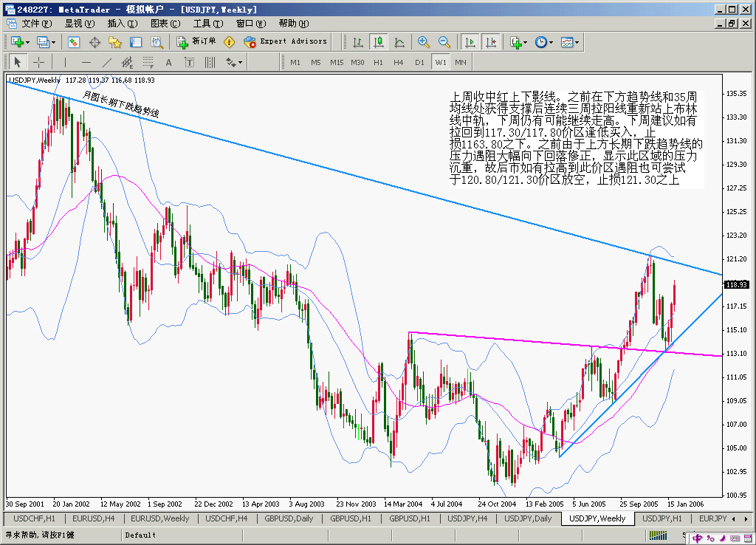Image resolution: width=756 pixels, height=545 pixels.
Task: Zoom out of the chart
Action: coord(444,42)
